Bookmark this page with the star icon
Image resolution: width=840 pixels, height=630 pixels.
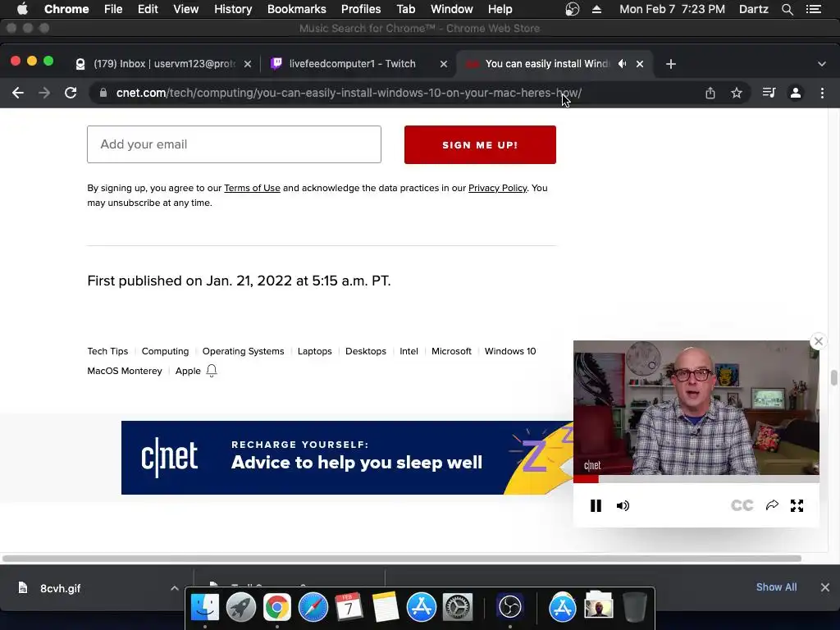click(737, 93)
